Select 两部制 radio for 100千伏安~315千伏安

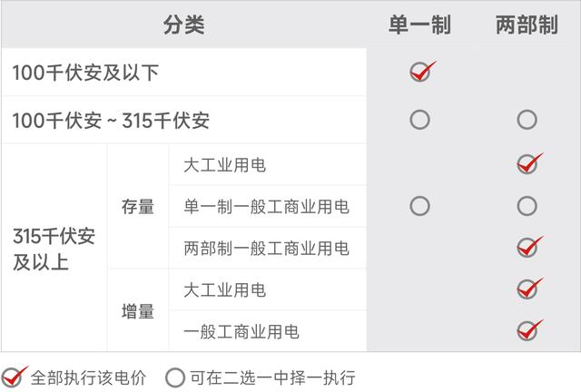(527, 119)
